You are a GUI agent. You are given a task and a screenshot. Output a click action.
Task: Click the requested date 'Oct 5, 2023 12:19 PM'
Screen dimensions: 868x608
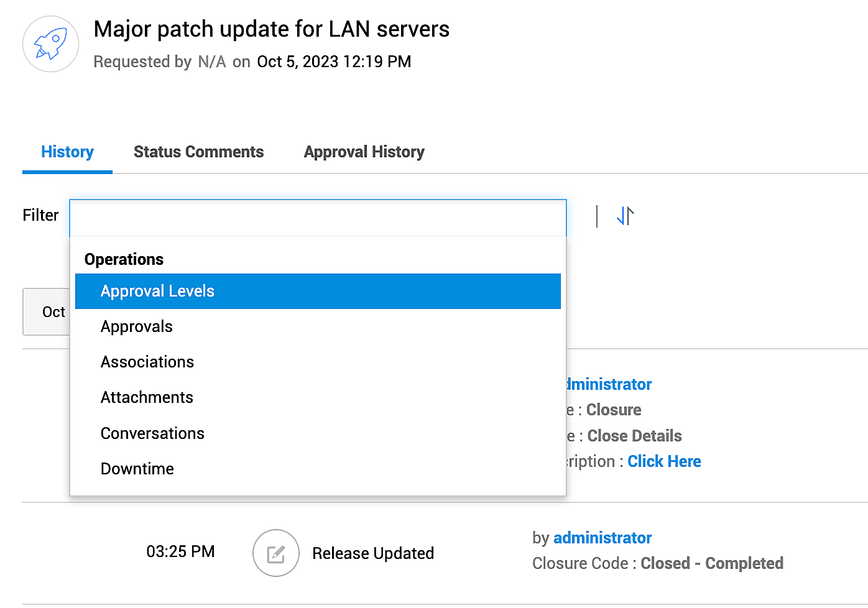[x=334, y=62]
